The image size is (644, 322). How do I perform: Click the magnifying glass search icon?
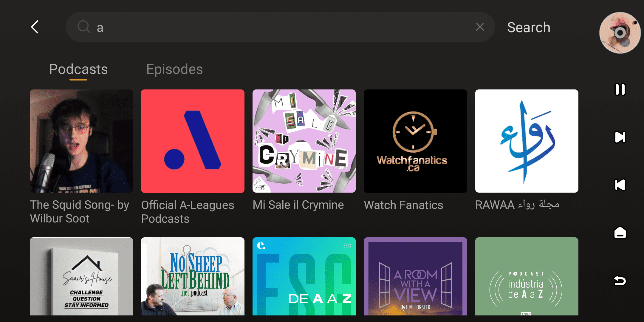tap(84, 27)
